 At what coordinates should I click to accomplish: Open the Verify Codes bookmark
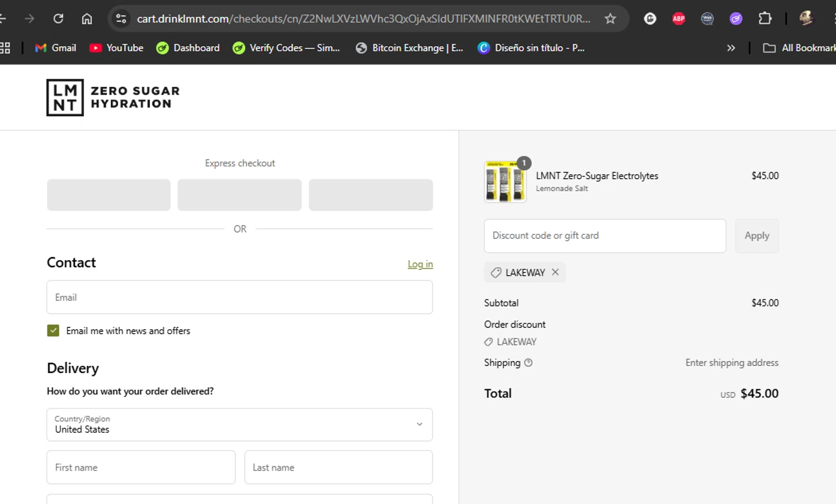tap(286, 48)
